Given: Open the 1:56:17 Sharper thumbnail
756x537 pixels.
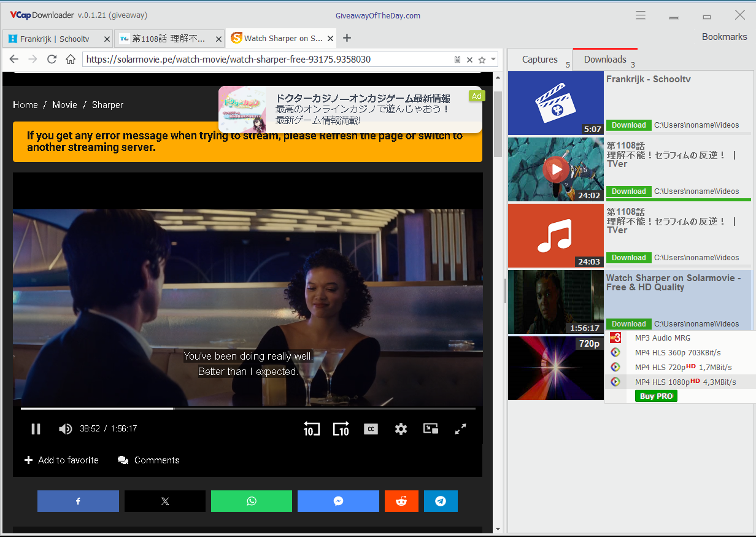Looking at the screenshot, I should coord(556,302).
